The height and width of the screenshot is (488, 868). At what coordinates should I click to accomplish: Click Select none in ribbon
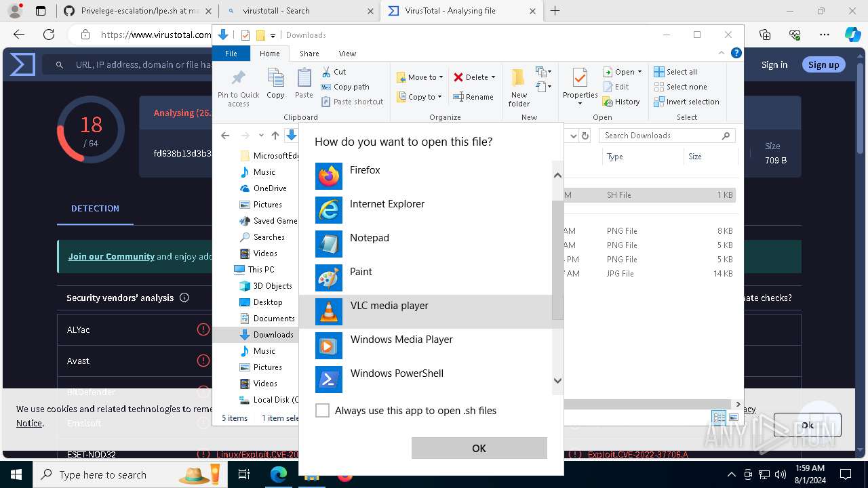coord(680,87)
